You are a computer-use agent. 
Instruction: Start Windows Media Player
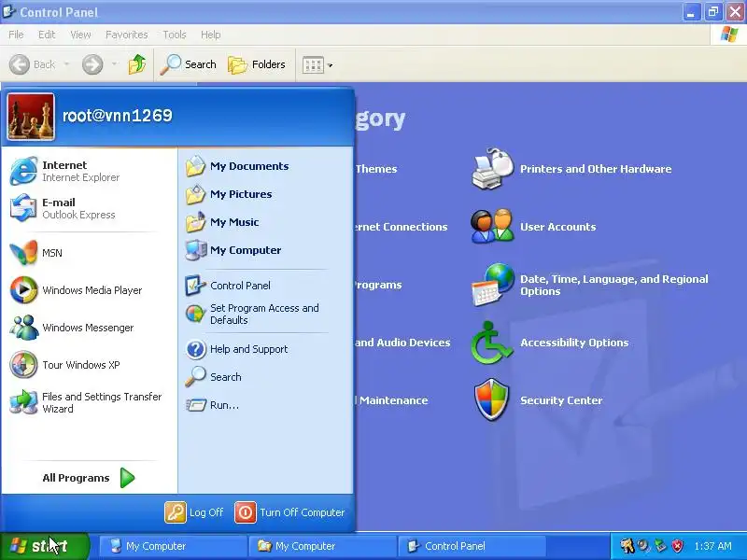(89, 290)
